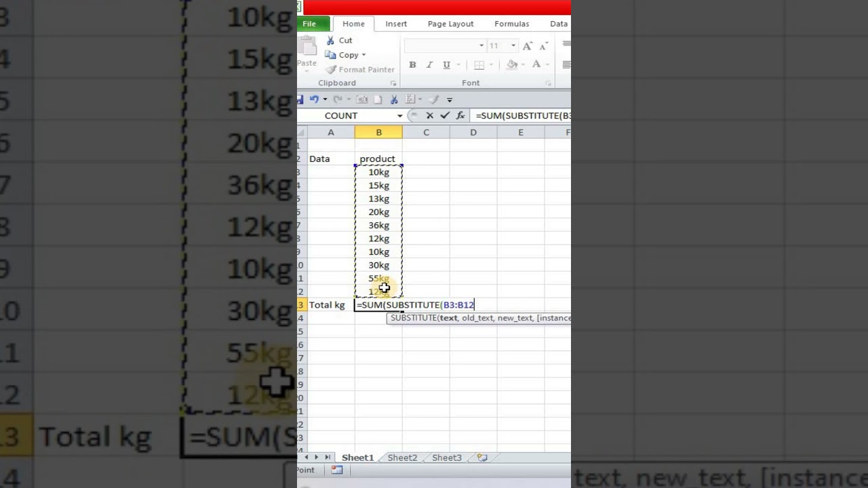Click cell containing 30kg
The height and width of the screenshot is (488, 868).
(378, 265)
